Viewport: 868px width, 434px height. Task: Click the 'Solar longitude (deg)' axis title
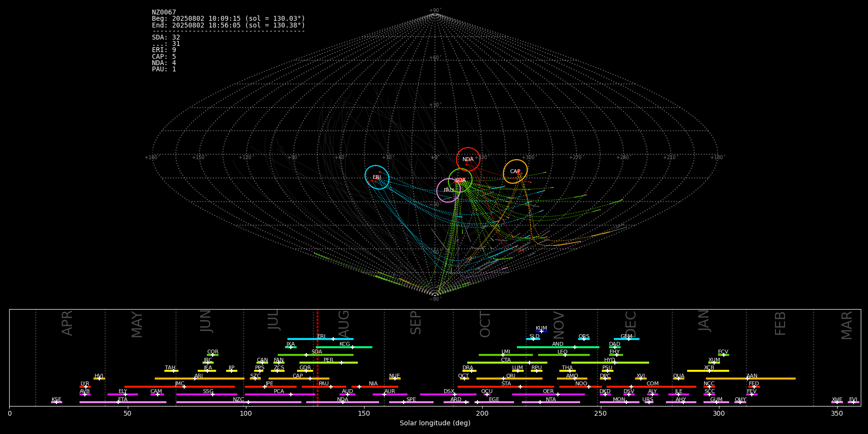point(435,423)
